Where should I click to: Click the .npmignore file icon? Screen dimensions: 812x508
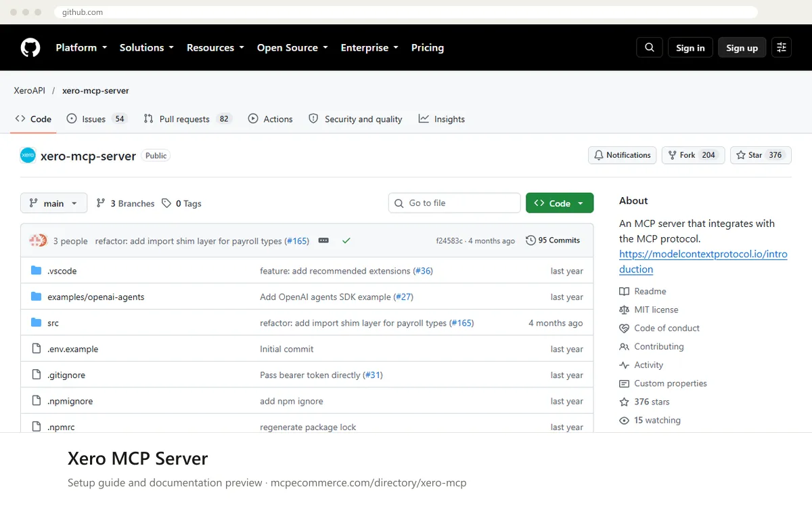(x=37, y=401)
